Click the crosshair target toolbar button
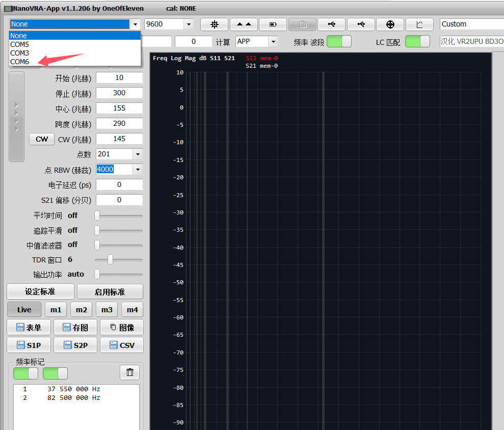Viewport: 504px width, 430px height. coord(390,24)
